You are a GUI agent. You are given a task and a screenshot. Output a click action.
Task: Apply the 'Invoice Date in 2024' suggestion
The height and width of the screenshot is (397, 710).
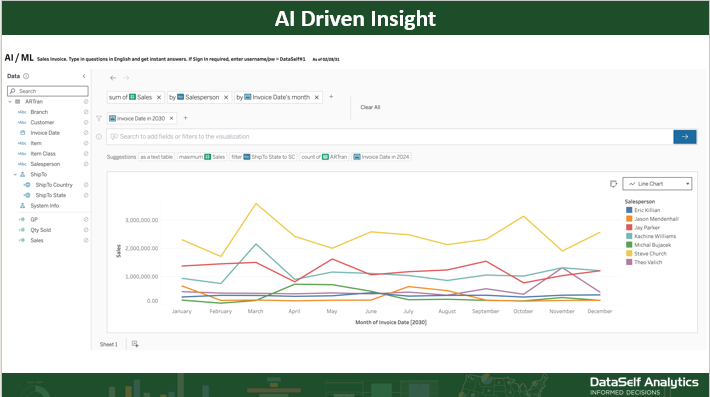click(x=382, y=157)
